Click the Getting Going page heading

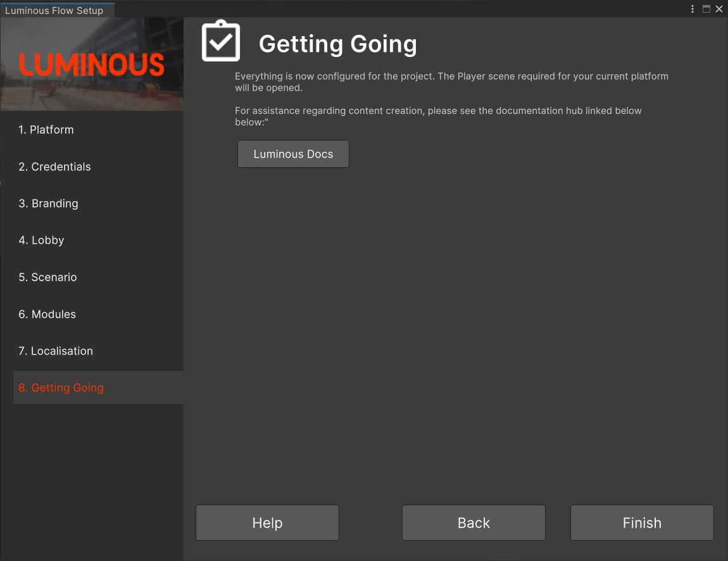pos(338,44)
